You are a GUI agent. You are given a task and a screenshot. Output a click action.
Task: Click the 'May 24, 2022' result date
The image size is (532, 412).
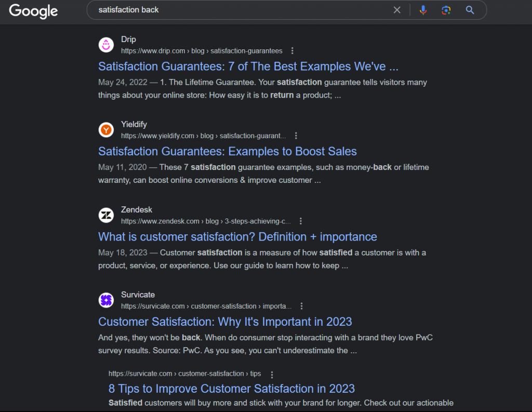(123, 83)
